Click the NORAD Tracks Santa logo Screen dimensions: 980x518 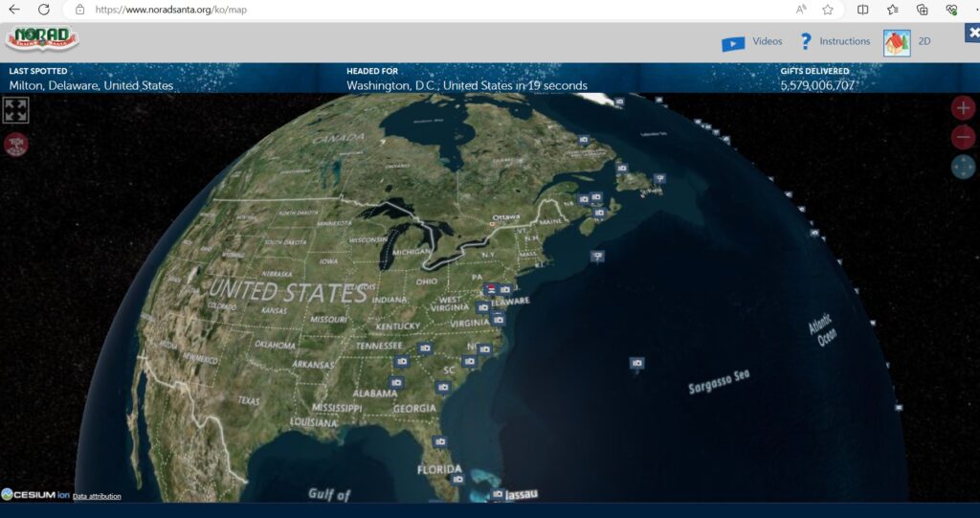(42, 39)
